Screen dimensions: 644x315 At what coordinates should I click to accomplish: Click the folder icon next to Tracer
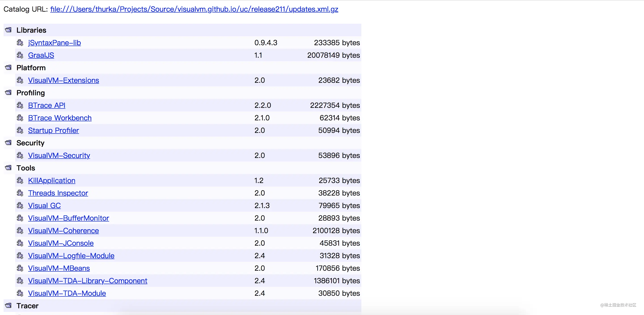point(8,305)
